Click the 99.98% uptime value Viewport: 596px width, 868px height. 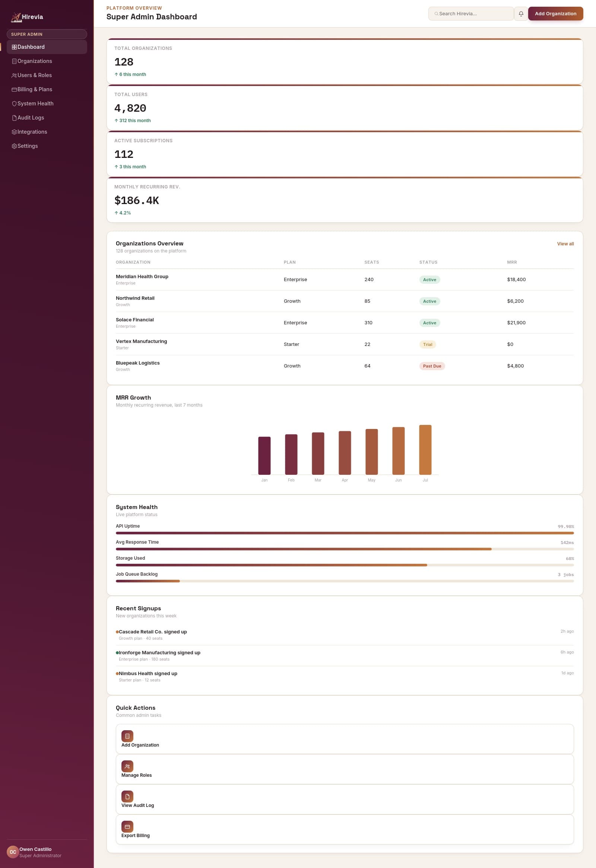566,527
